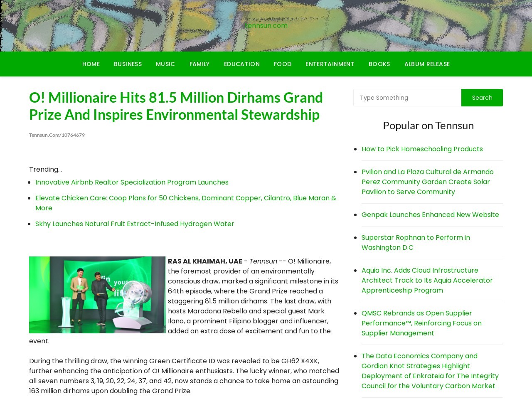The image size is (532, 399).
Task: Click the tennsun.com site title
Action: point(266,25)
